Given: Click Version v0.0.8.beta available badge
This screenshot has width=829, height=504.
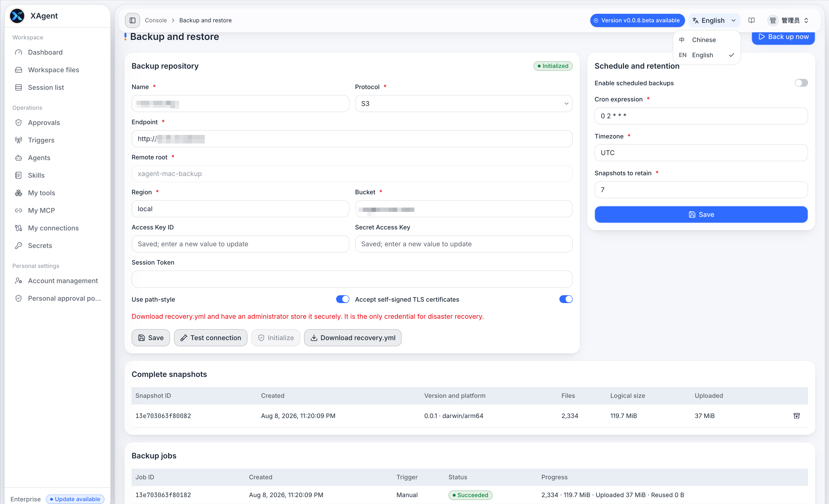Looking at the screenshot, I should 637,20.
